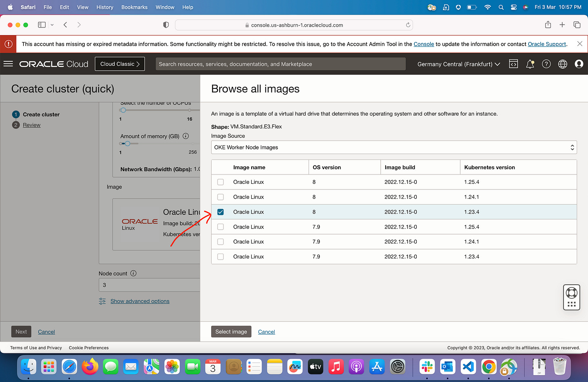This screenshot has height=382, width=588.
Task: Open the Image Source dropdown
Action: coord(394,147)
